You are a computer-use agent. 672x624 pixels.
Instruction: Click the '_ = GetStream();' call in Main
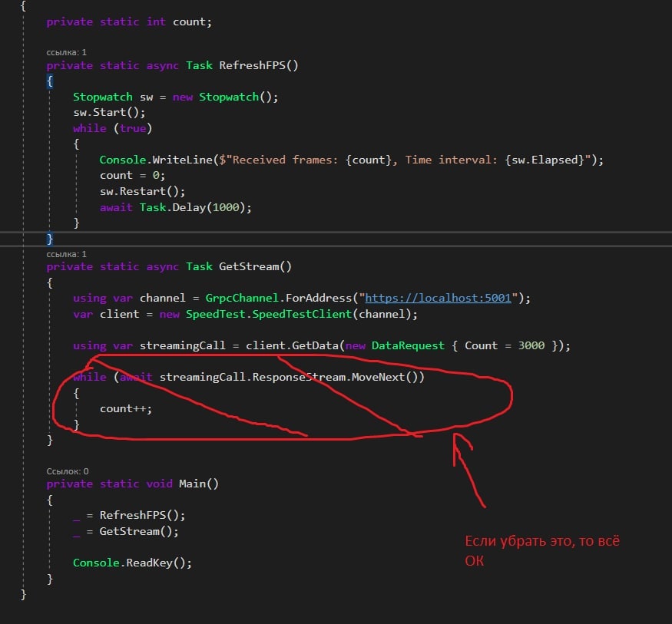tap(126, 531)
